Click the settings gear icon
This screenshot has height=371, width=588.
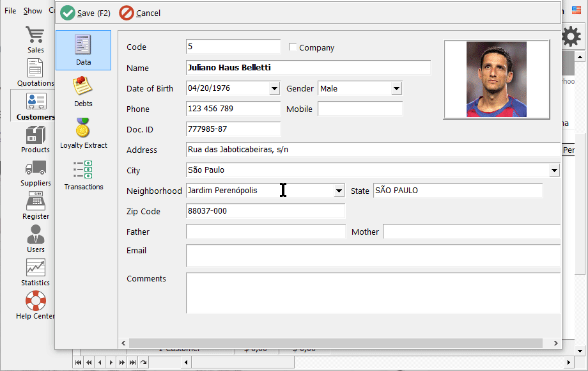(x=571, y=36)
